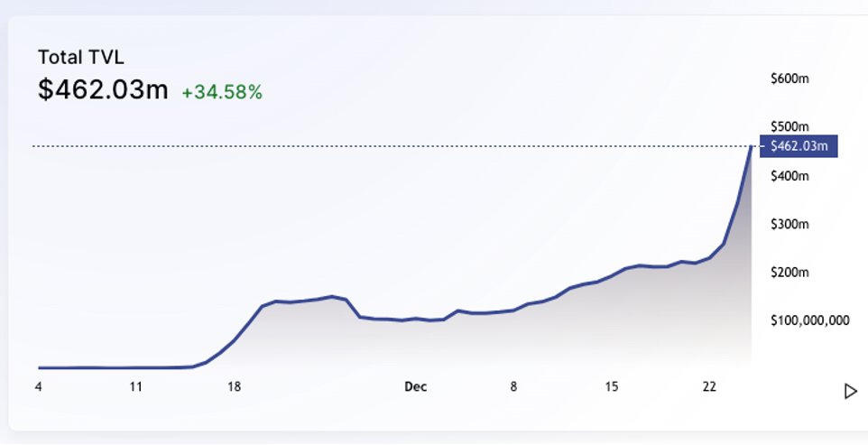The width and height of the screenshot is (868, 445).
Task: Click the green +34.58% change figure
Action: (222, 91)
